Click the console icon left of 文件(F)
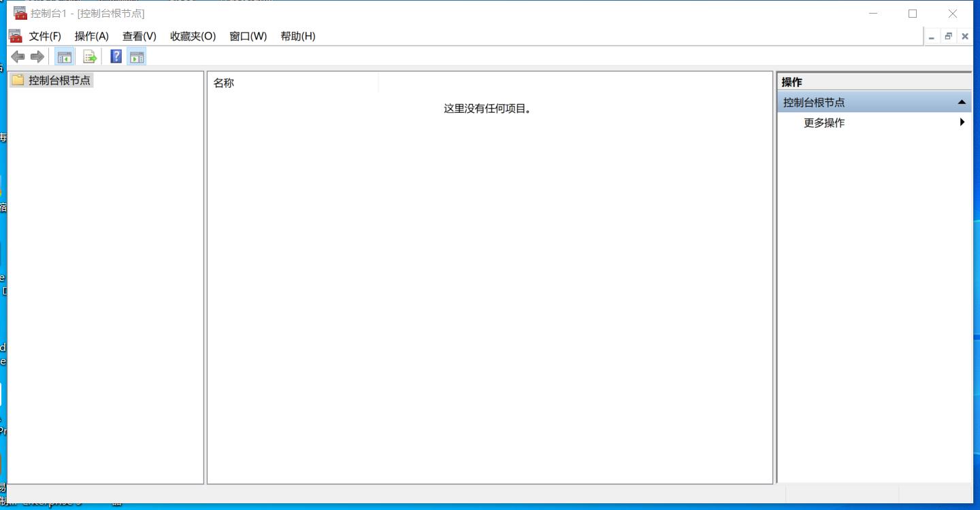980x510 pixels. (x=15, y=36)
